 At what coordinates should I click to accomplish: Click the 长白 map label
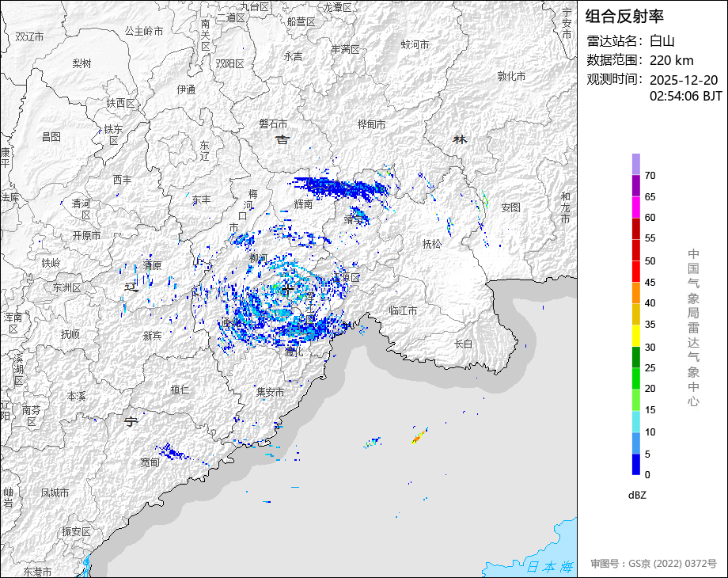pos(463,344)
